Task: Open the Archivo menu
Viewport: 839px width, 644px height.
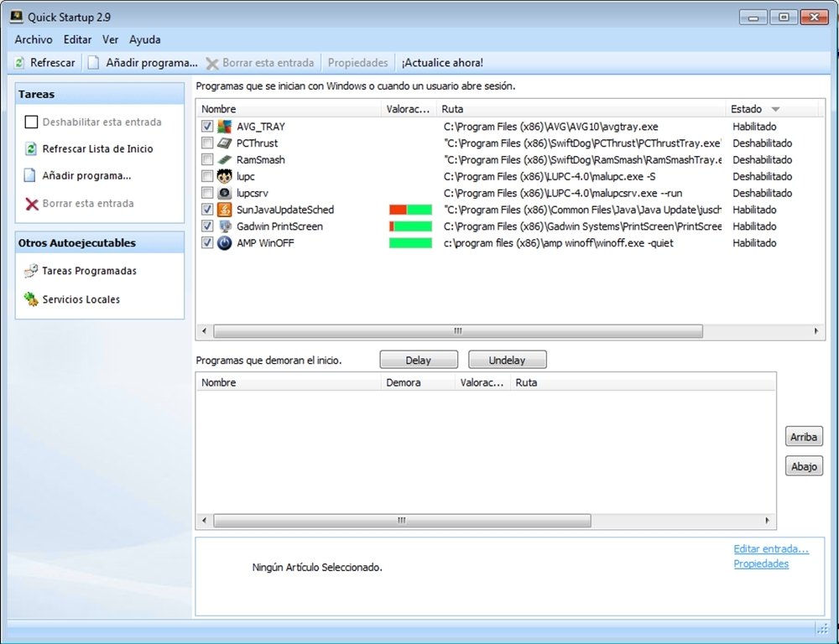Action: [34, 39]
